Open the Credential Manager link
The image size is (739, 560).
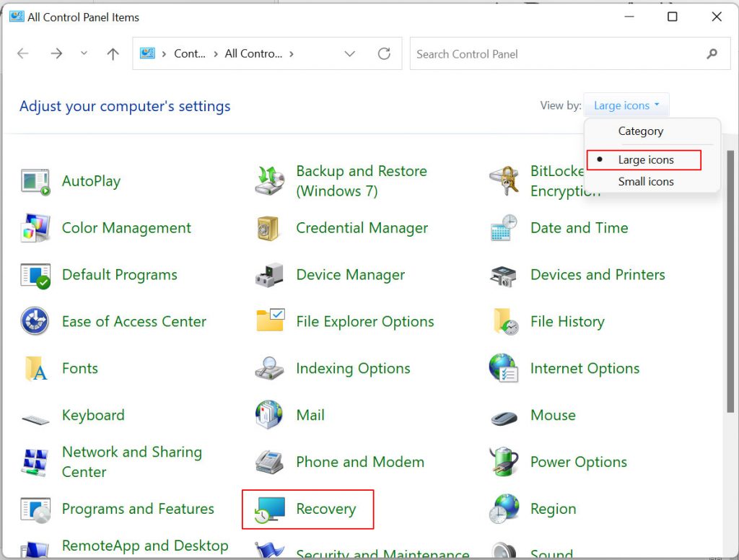[x=362, y=228]
